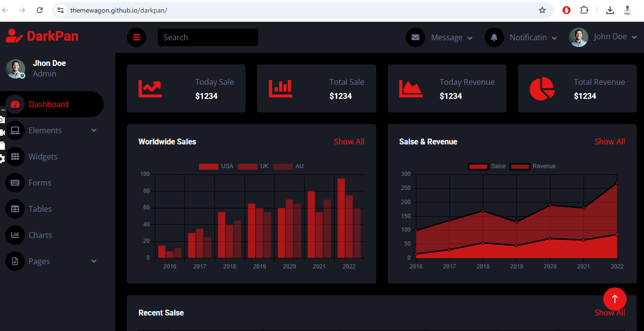Open the Tables page from sidebar

[x=40, y=209]
